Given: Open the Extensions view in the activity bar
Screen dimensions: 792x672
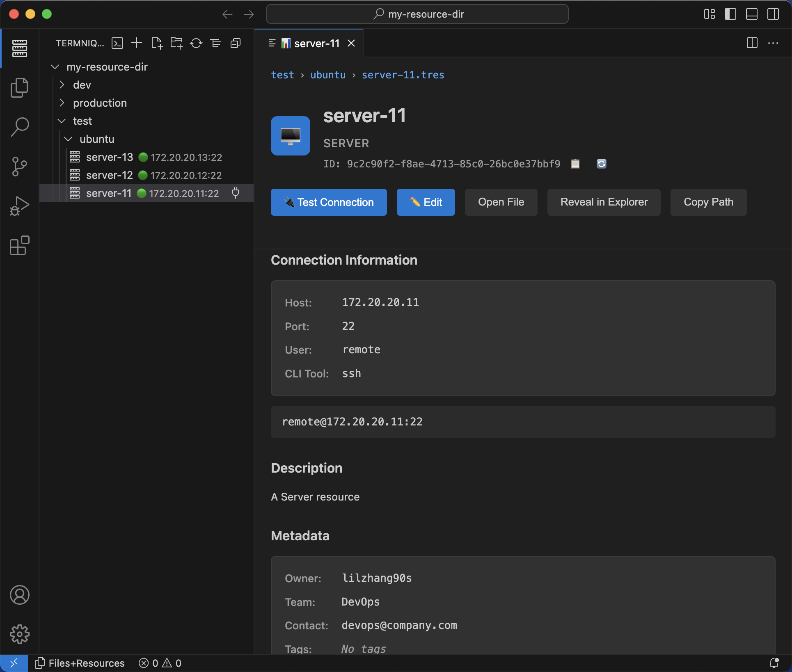Looking at the screenshot, I should pyautogui.click(x=19, y=245).
